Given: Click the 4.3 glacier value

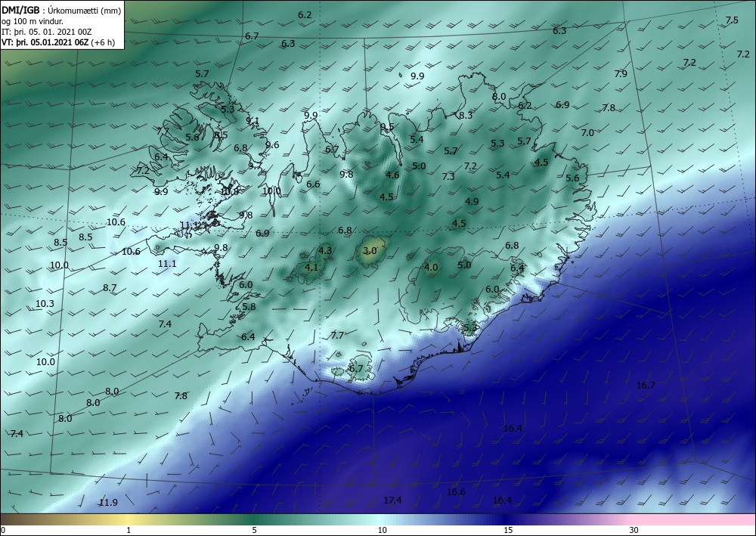Looking at the screenshot, I should pyautogui.click(x=325, y=250).
